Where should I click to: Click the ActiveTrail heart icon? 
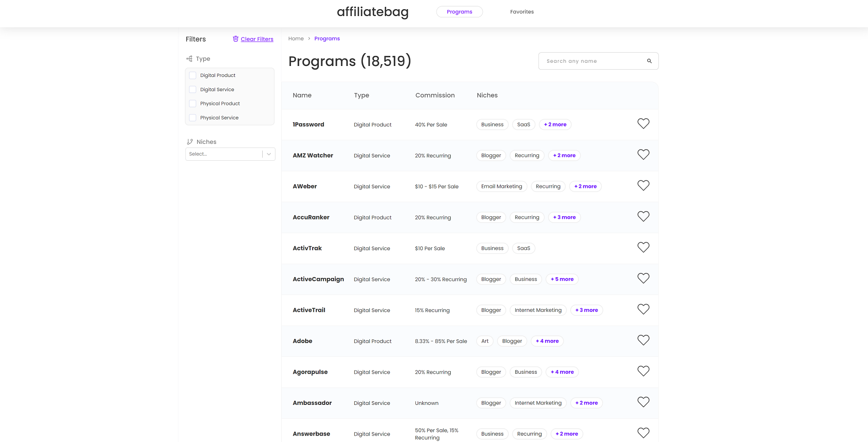643,309
